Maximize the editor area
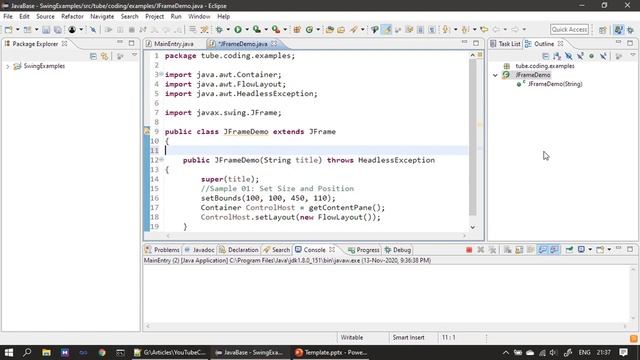 coord(476,43)
